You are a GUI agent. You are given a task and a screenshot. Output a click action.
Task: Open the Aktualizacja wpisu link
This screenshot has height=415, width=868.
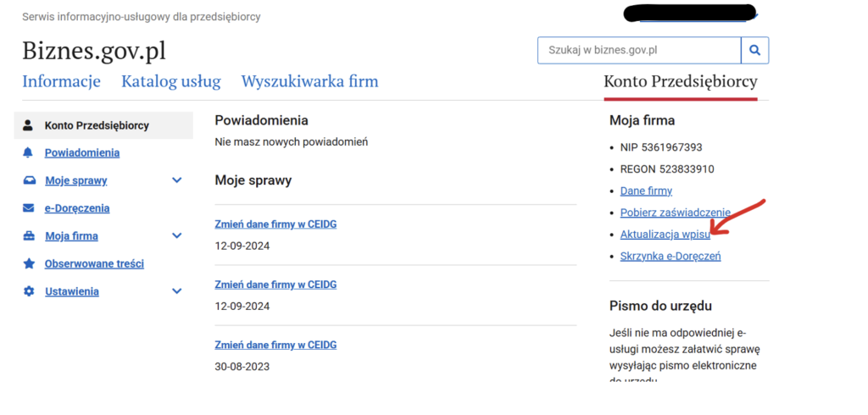(x=665, y=235)
